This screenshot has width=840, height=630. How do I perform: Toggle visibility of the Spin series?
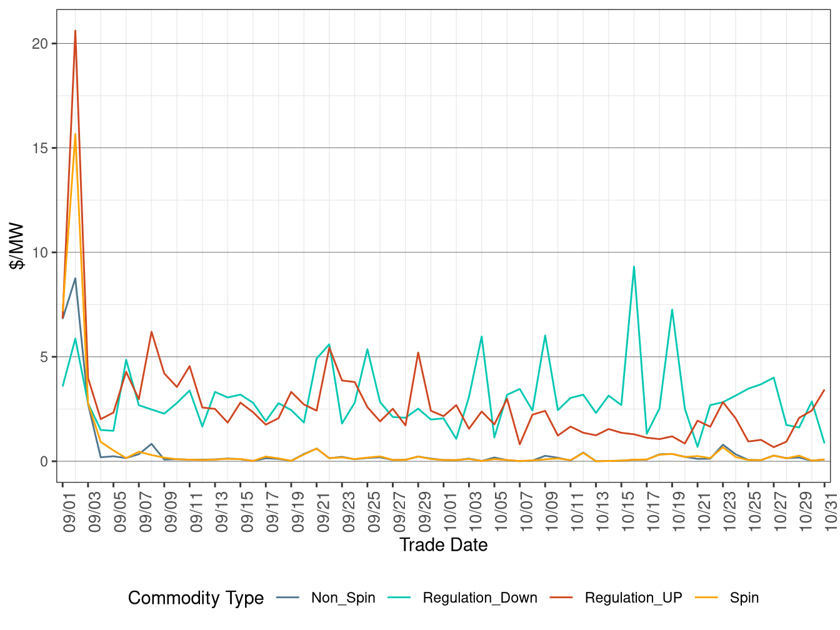(x=744, y=597)
